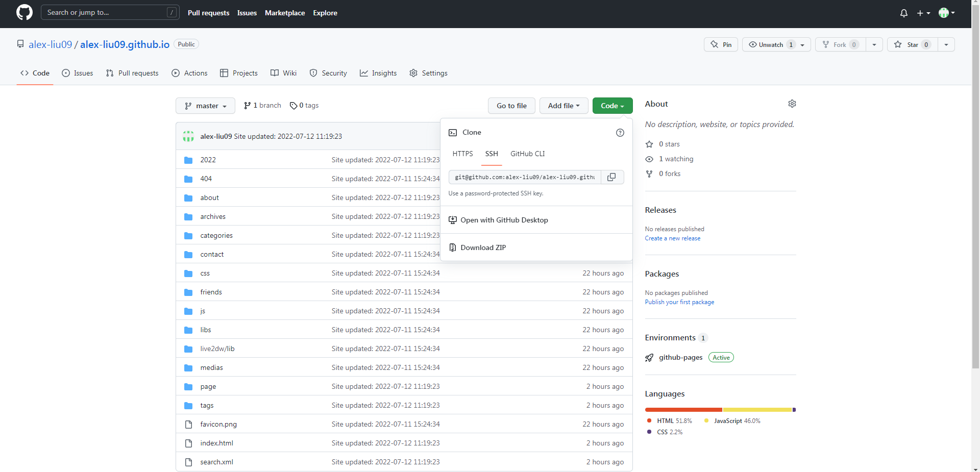Pin the repository
This screenshot has width=980, height=472.
click(721, 45)
